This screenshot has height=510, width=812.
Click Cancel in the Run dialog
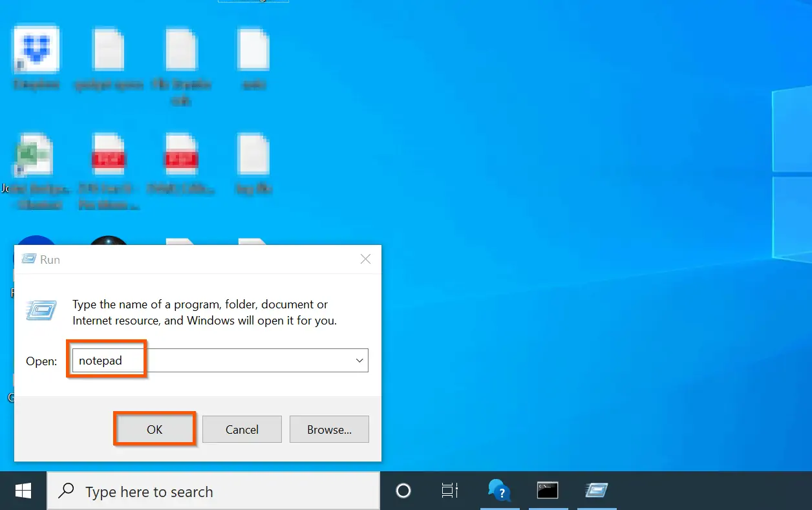242,429
